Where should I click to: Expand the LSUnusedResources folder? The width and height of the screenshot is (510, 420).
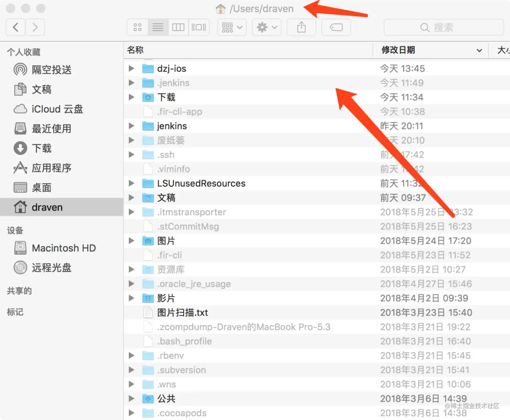131,183
